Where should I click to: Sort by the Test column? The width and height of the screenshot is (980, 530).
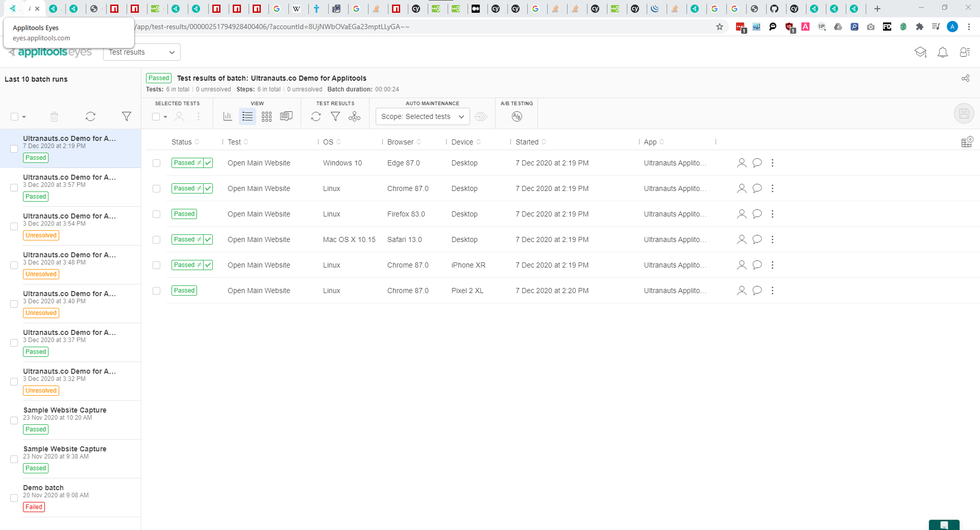coord(238,142)
